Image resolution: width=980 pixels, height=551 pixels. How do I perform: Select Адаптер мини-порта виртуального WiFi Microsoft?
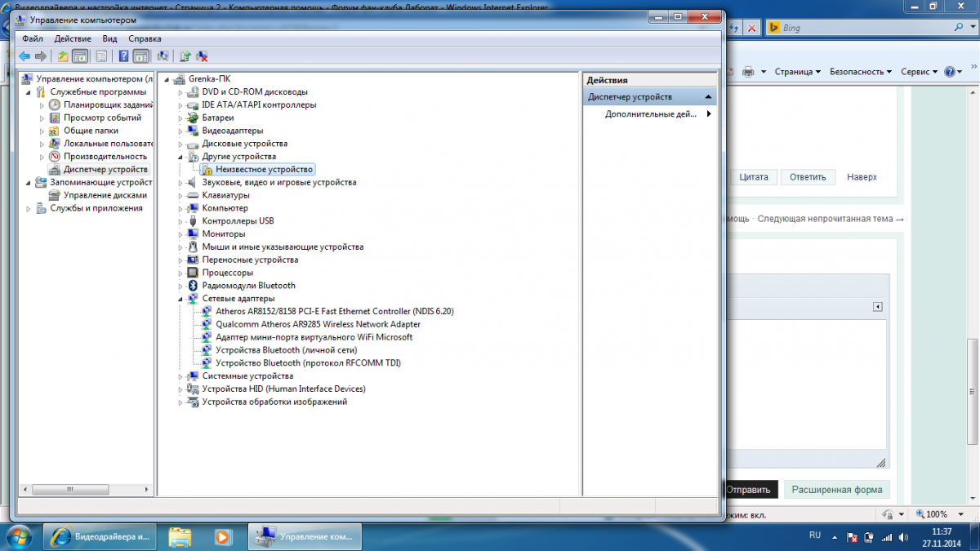coord(314,337)
